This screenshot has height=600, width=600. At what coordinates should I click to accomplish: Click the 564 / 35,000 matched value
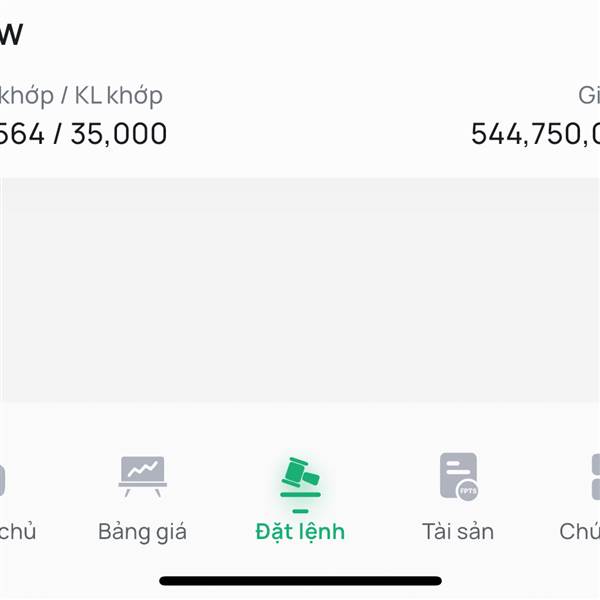point(83,134)
